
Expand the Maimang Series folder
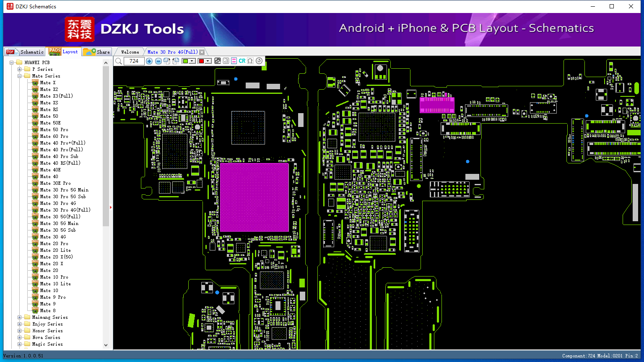(19, 318)
